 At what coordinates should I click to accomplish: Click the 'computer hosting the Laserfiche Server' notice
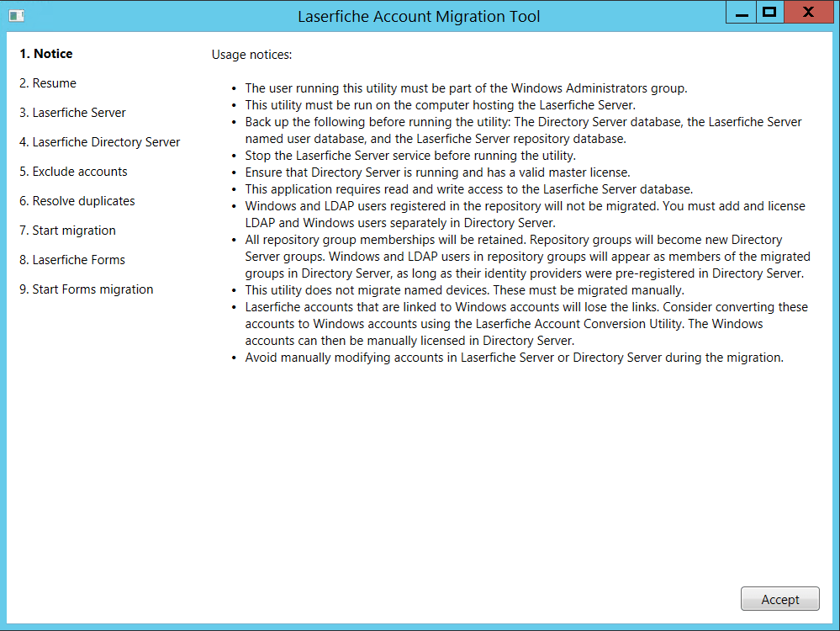coord(441,105)
